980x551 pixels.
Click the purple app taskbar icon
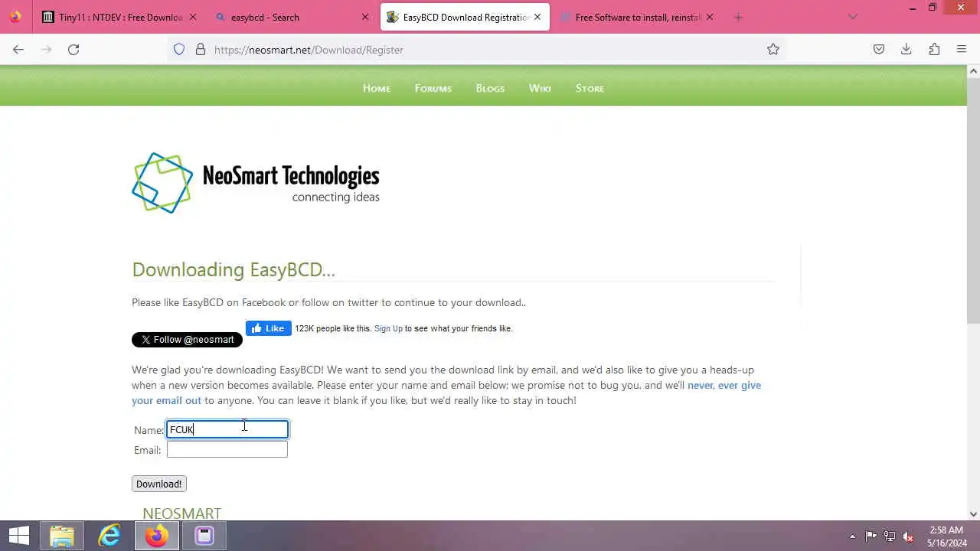click(204, 536)
